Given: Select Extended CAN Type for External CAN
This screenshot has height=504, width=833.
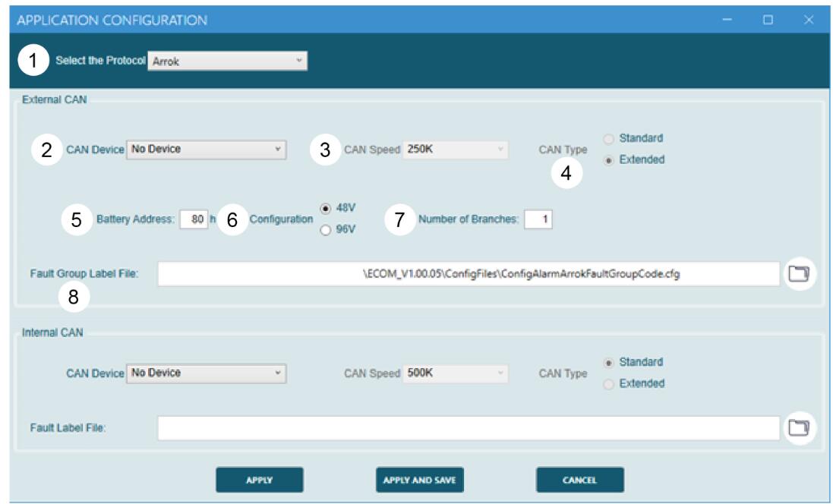Looking at the screenshot, I should [609, 160].
